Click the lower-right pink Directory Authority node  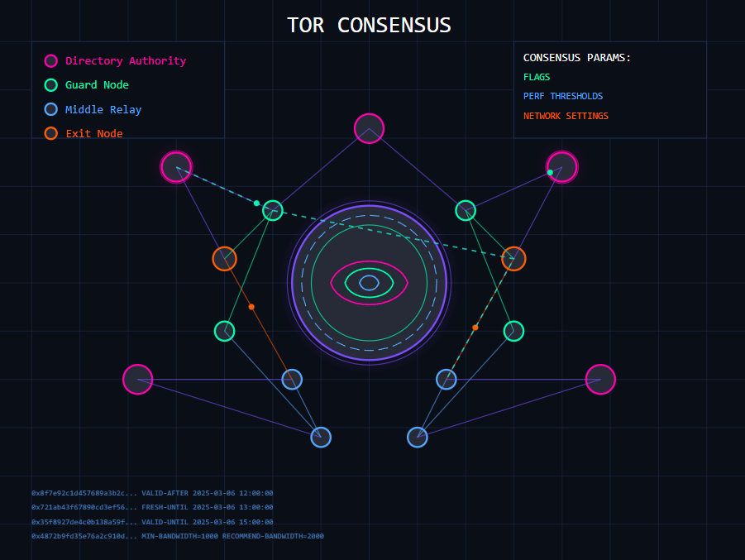600,380
